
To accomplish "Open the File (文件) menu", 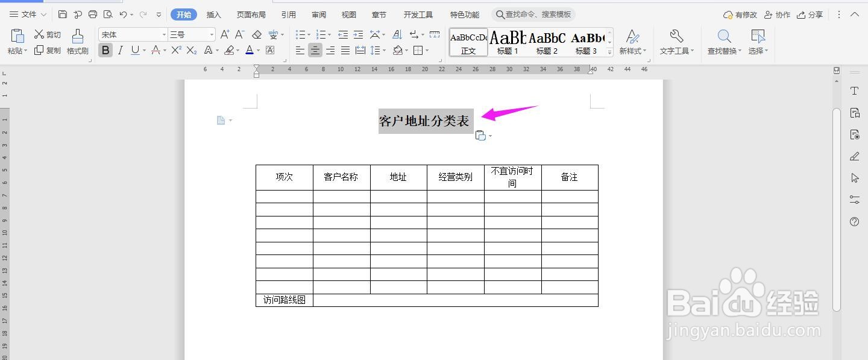I will 28,14.
